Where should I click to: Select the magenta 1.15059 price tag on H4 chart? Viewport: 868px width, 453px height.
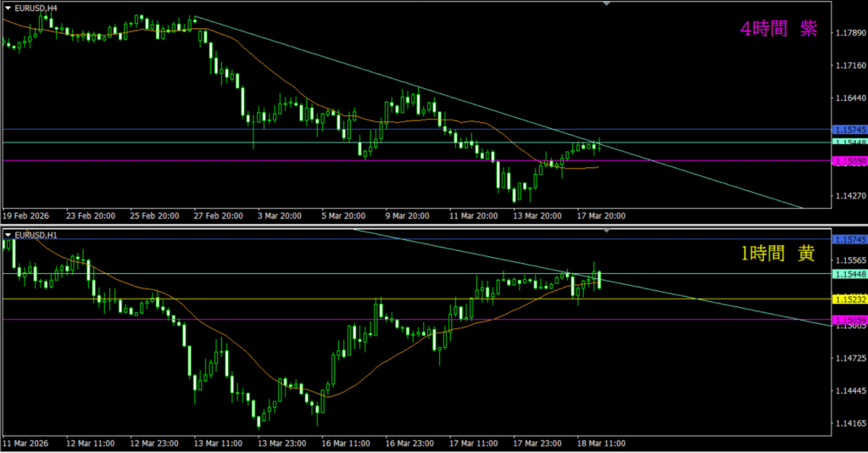(x=849, y=160)
